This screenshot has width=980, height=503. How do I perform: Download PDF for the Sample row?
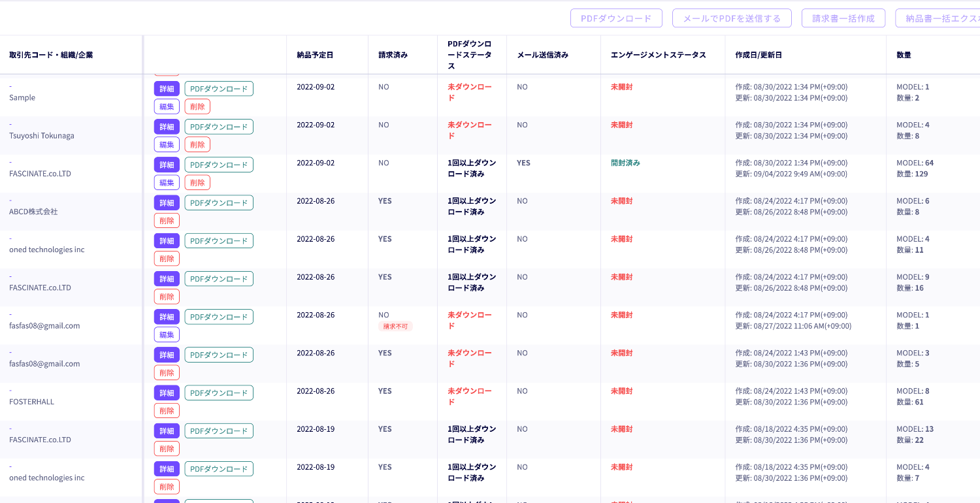pyautogui.click(x=219, y=89)
